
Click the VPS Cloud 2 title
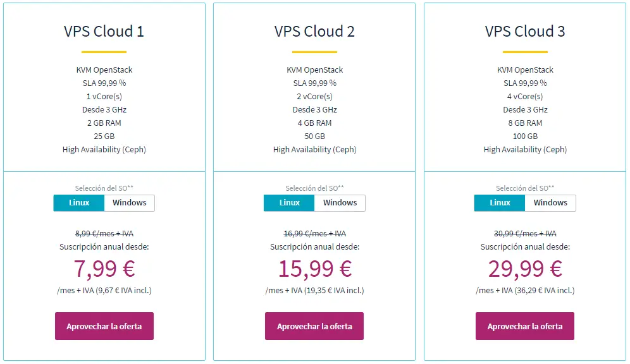[x=314, y=32]
